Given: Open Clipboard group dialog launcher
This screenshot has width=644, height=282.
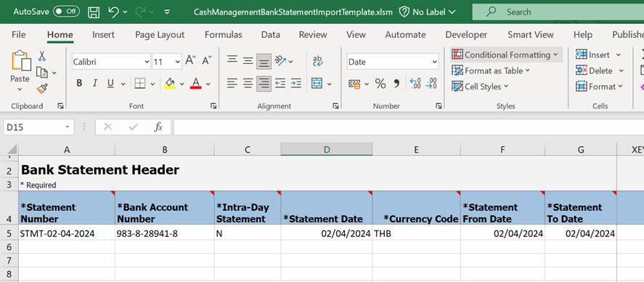Looking at the screenshot, I should [x=61, y=106].
